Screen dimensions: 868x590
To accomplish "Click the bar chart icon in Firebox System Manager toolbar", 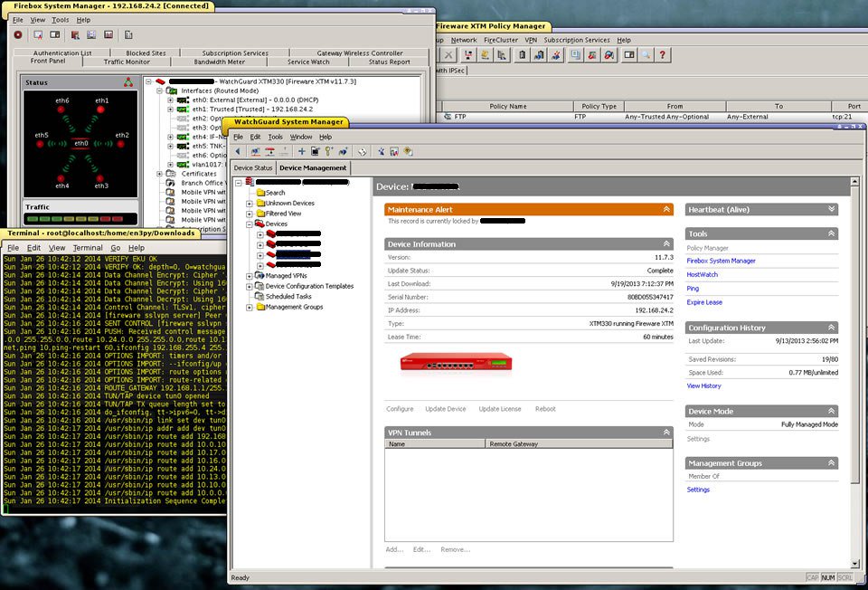I will pos(108,35).
